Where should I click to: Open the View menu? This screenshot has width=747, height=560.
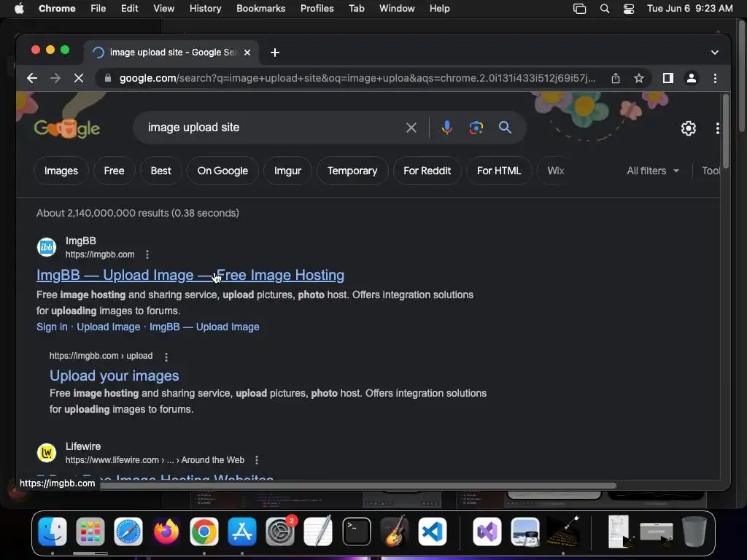pyautogui.click(x=164, y=9)
